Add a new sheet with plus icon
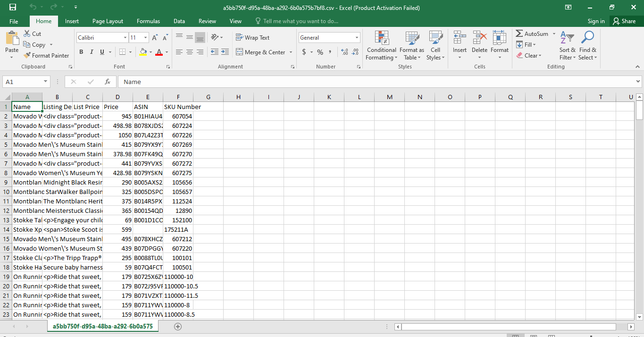The width and height of the screenshot is (644, 337). click(178, 327)
